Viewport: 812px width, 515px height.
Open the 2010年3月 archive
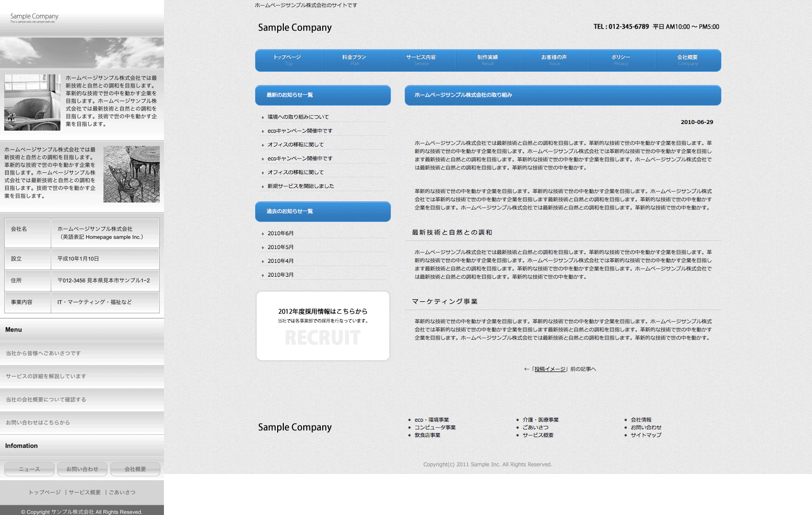tap(281, 275)
